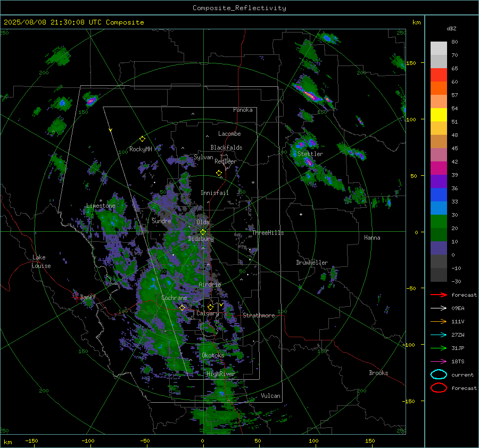Click the Composite_Reflectivity title
479x448 pixels.
pyautogui.click(x=239, y=8)
